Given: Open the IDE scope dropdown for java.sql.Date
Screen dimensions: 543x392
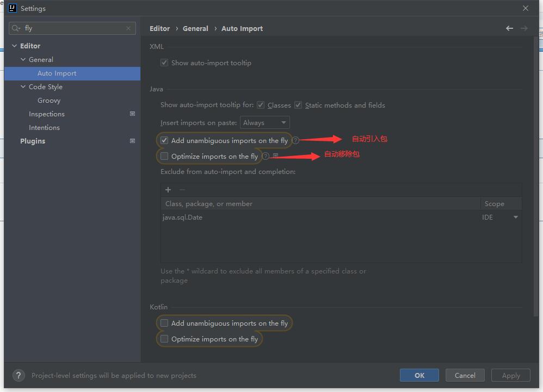Looking at the screenshot, I should click(515, 217).
